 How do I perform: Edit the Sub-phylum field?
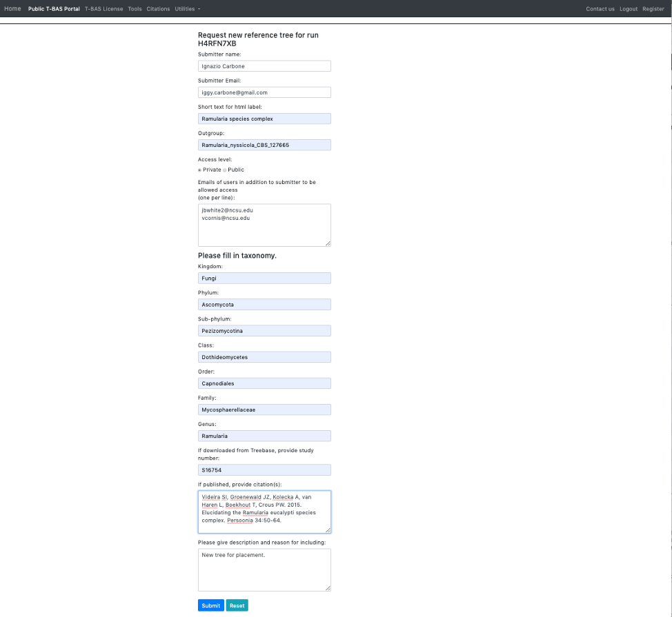pos(264,331)
